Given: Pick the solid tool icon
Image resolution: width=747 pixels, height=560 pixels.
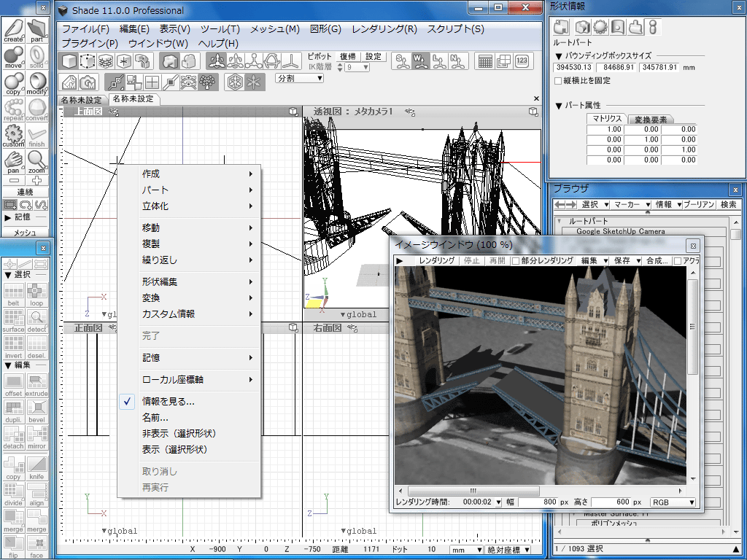Looking at the screenshot, I should click(x=36, y=57).
